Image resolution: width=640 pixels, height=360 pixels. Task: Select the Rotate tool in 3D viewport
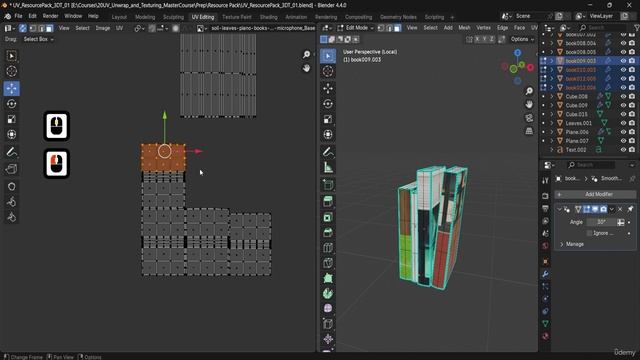pyautogui.click(x=328, y=104)
